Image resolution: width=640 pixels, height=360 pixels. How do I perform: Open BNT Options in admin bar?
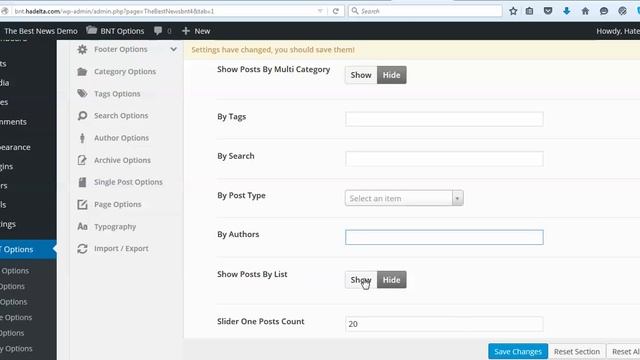[122, 31]
